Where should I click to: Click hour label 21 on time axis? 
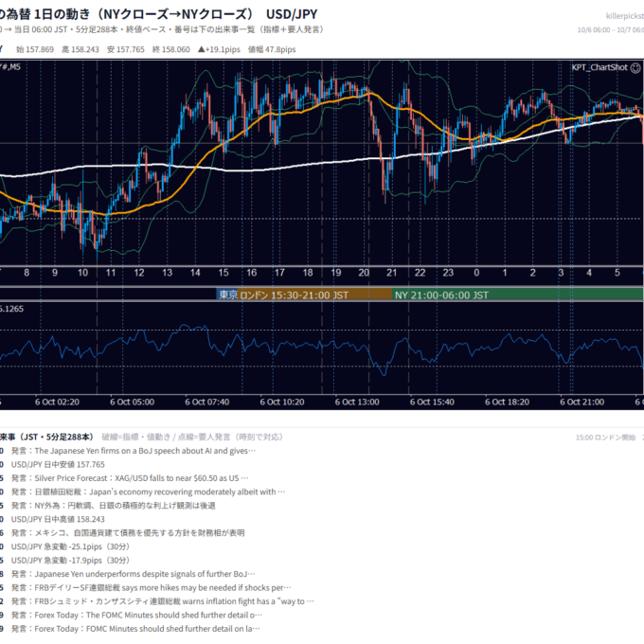392,273
